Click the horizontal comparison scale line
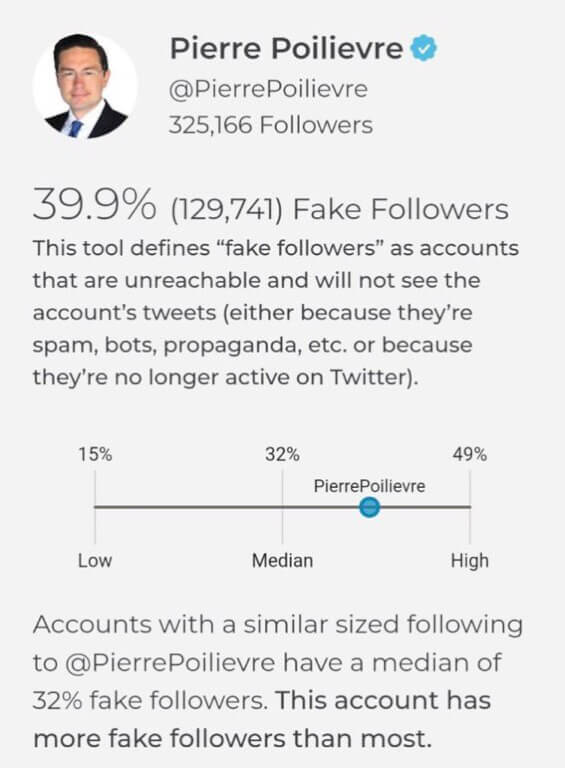This screenshot has height=768, width=565. point(282,507)
